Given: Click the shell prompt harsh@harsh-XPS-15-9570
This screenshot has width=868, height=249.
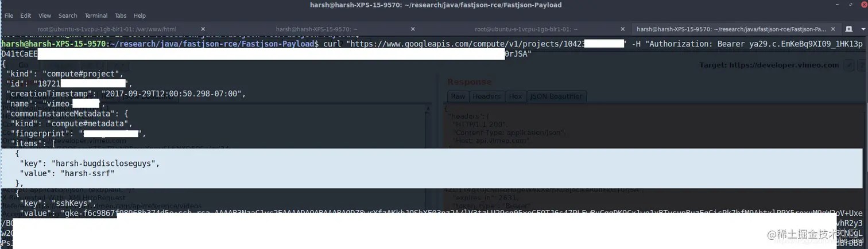Looking at the screenshot, I should tap(54, 44).
